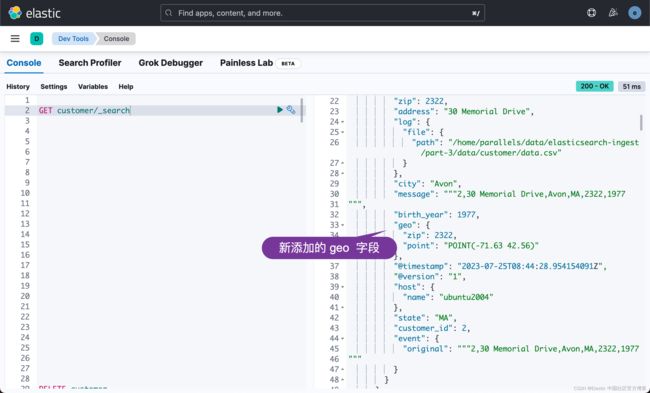Click the "state": "MA" line
The height and width of the screenshot is (393, 650).
pos(425,318)
